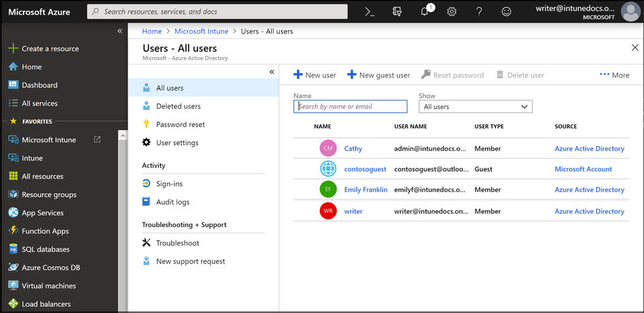Screen dimensions: 644x313
Task: Select Deleted users in the menu
Action: [178, 106]
